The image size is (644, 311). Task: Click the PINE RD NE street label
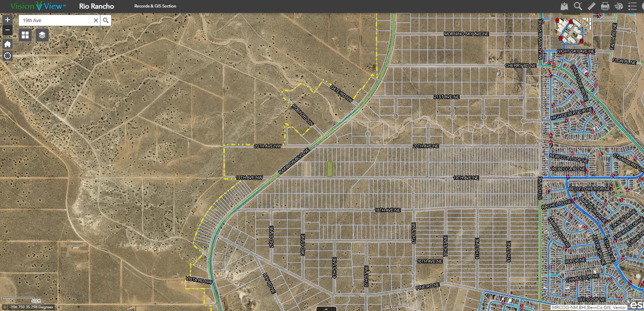click(x=428, y=286)
